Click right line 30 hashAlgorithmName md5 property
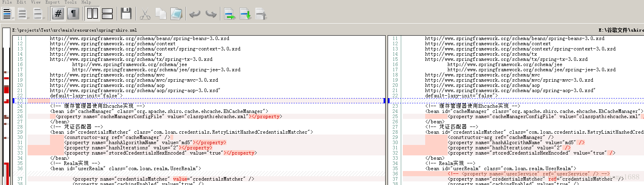 click(x=516, y=143)
